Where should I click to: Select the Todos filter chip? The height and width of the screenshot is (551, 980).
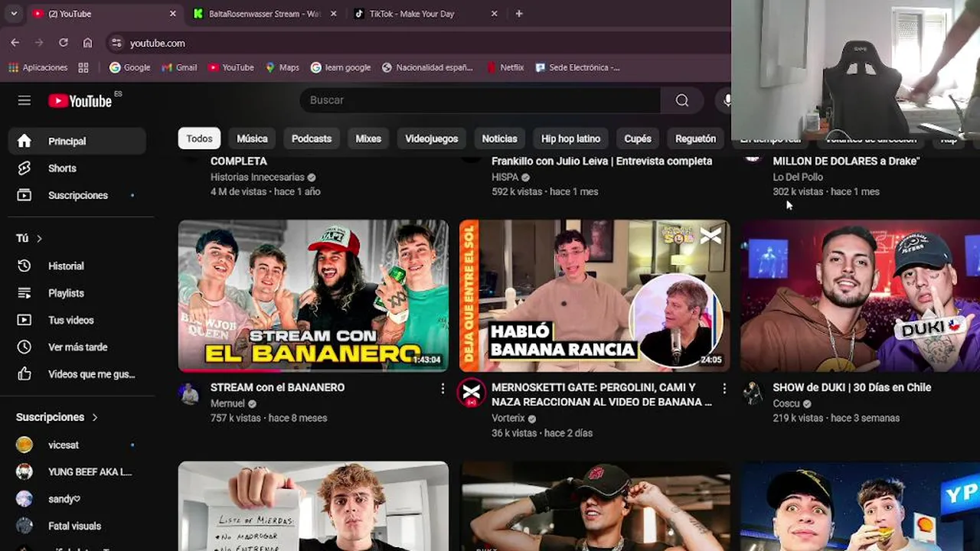pos(199,139)
